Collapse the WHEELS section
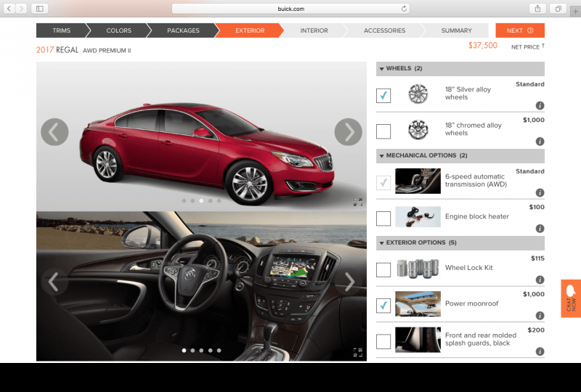581x392 pixels. [x=460, y=68]
